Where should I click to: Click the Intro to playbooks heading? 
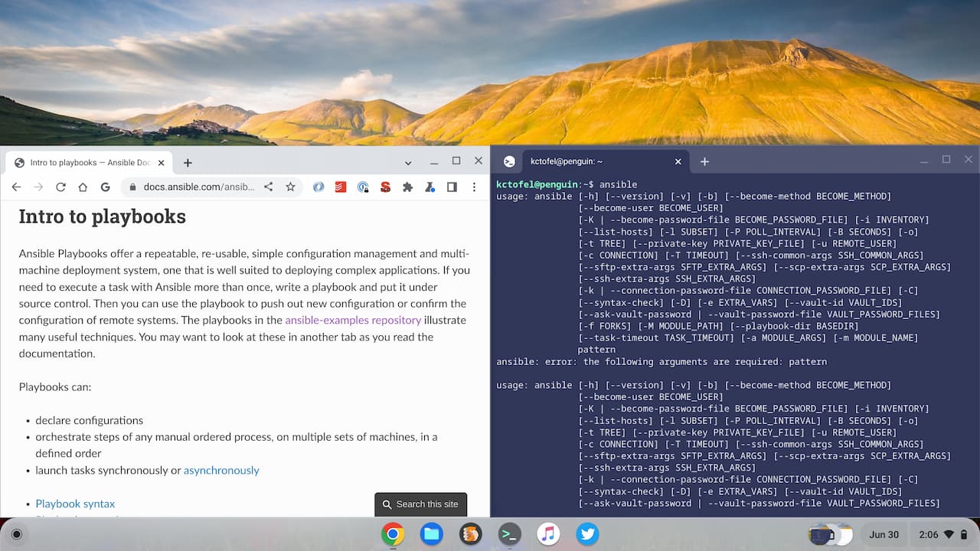(103, 216)
